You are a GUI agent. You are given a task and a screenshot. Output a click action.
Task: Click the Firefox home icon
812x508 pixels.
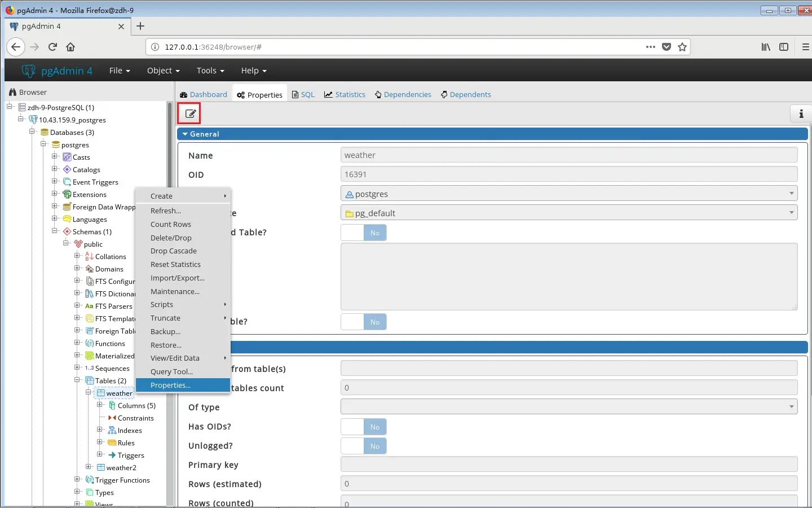70,47
